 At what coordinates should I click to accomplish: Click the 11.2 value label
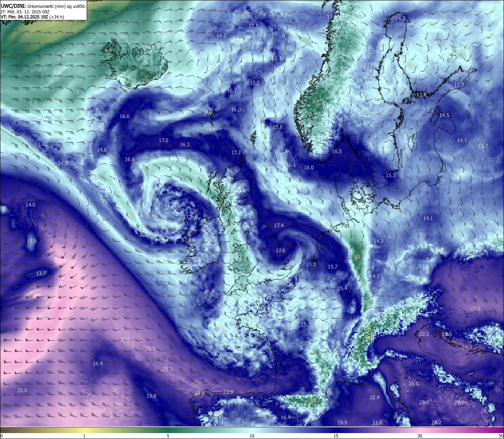[x=487, y=84]
